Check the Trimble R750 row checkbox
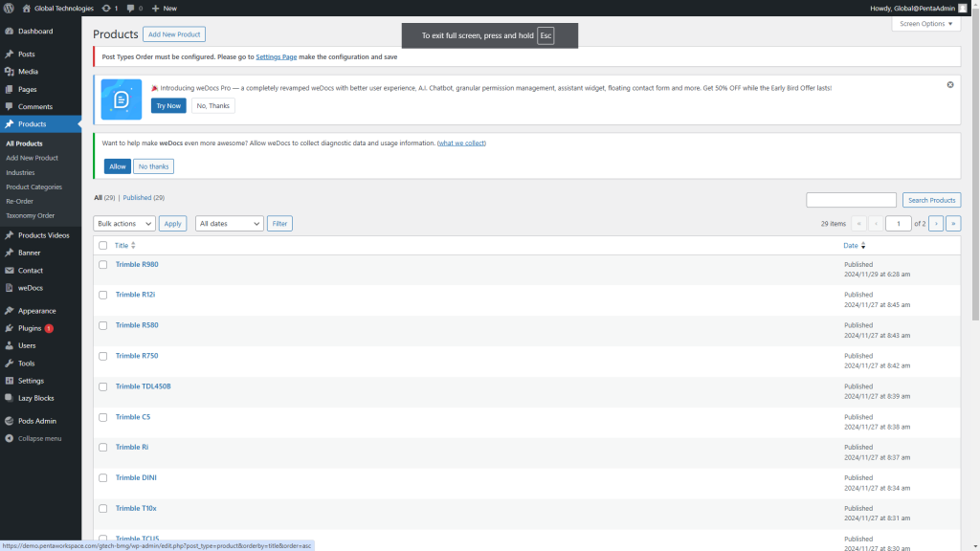This screenshot has height=551, width=980. (x=103, y=356)
